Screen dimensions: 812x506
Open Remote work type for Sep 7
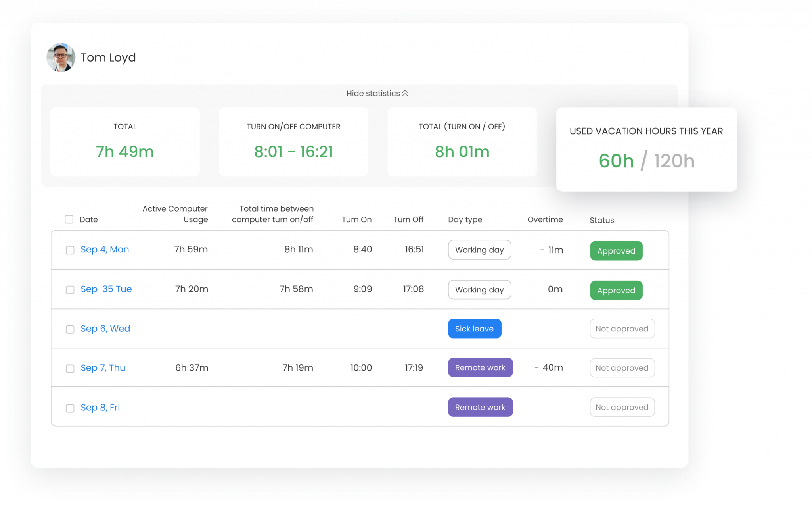pyautogui.click(x=480, y=367)
